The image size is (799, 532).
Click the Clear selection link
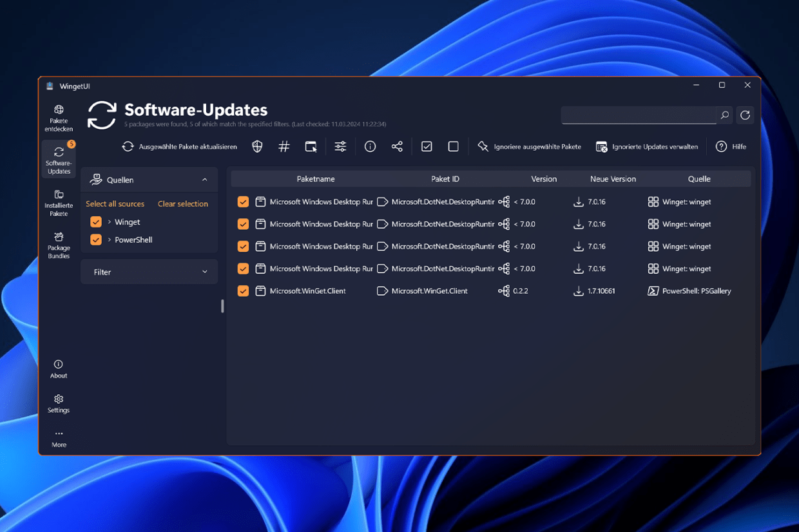click(183, 204)
